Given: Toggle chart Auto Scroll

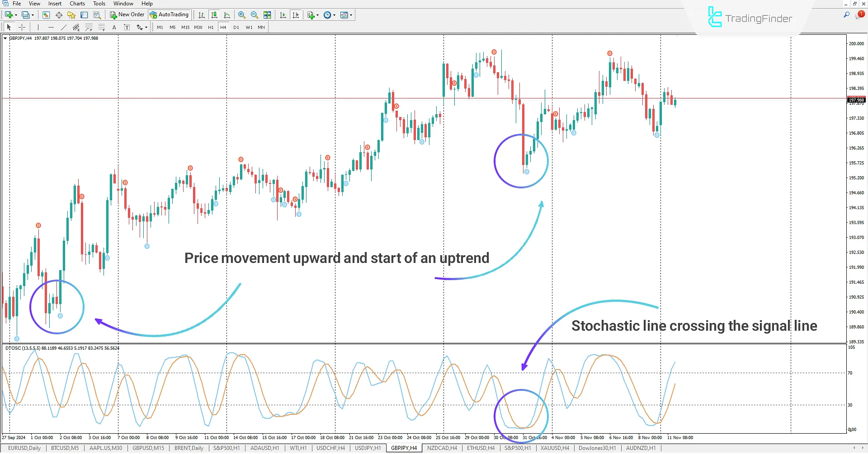Looking at the screenshot, I should coord(283,15).
